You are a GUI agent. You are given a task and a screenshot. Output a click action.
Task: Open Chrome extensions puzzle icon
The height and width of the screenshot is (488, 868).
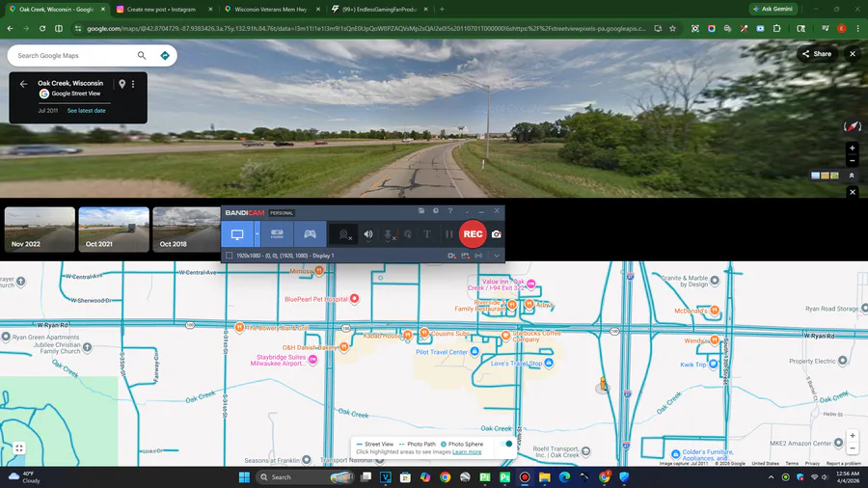point(776,28)
